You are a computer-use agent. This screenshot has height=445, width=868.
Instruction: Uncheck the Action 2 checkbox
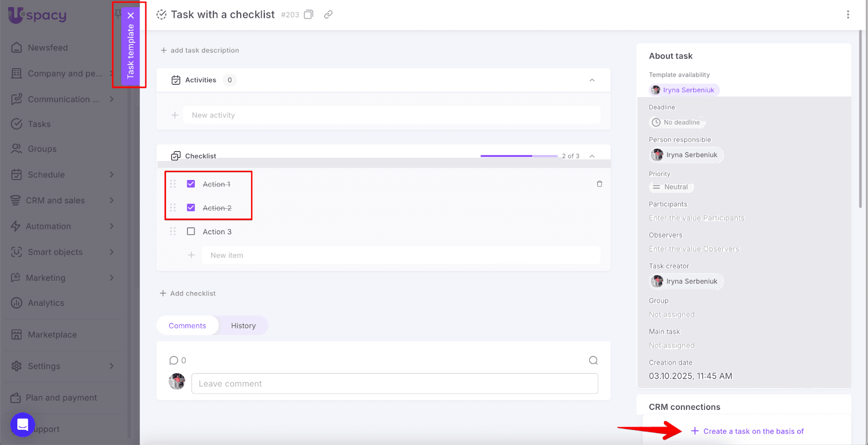coord(191,208)
